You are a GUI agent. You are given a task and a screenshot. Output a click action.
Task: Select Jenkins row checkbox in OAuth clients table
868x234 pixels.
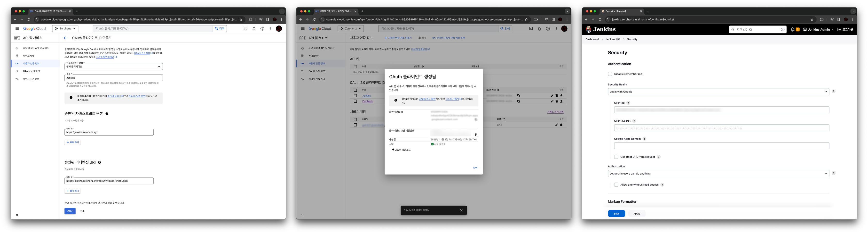click(355, 96)
